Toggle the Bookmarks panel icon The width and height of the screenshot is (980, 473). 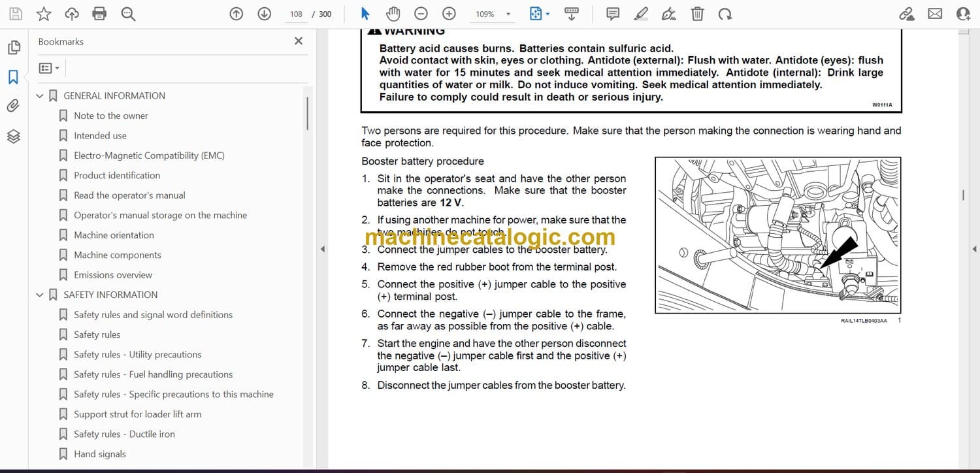[x=13, y=77]
